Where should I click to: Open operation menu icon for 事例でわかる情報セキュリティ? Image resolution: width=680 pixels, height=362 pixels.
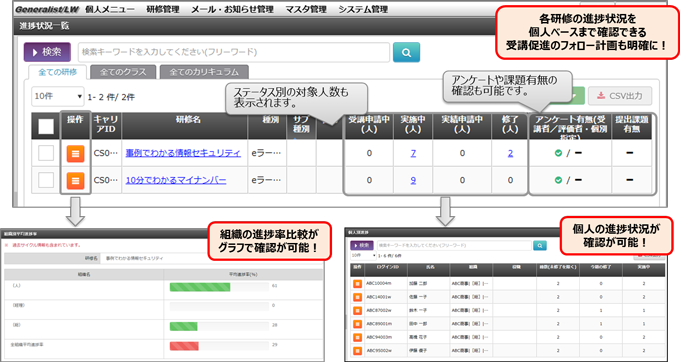pos(75,153)
